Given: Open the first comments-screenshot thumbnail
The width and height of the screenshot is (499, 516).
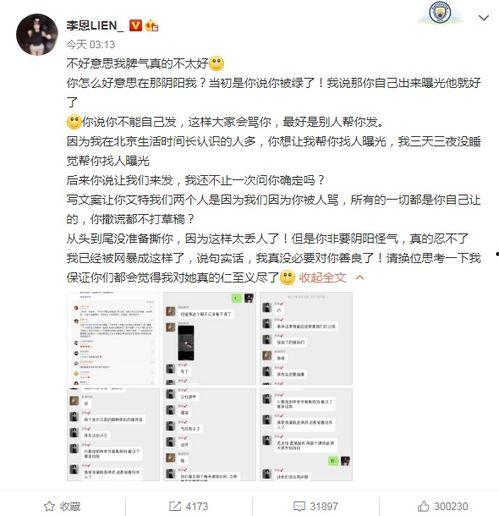Looking at the screenshot, I should (113, 338).
